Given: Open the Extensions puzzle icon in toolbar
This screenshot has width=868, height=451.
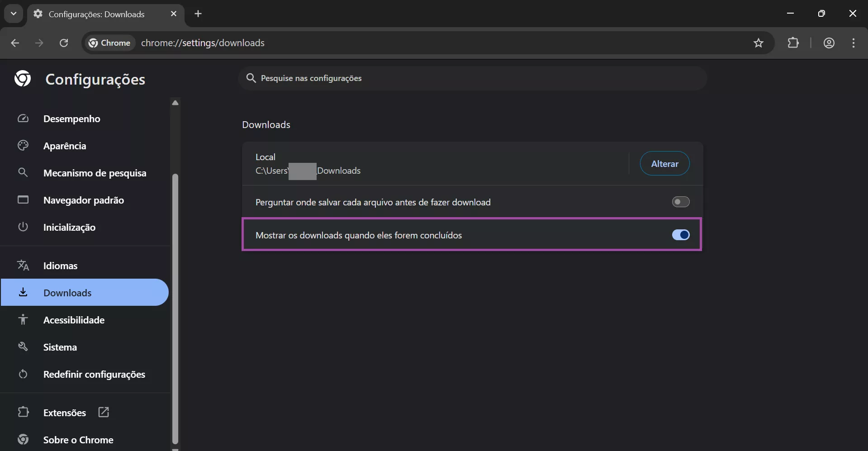Looking at the screenshot, I should pyautogui.click(x=793, y=43).
